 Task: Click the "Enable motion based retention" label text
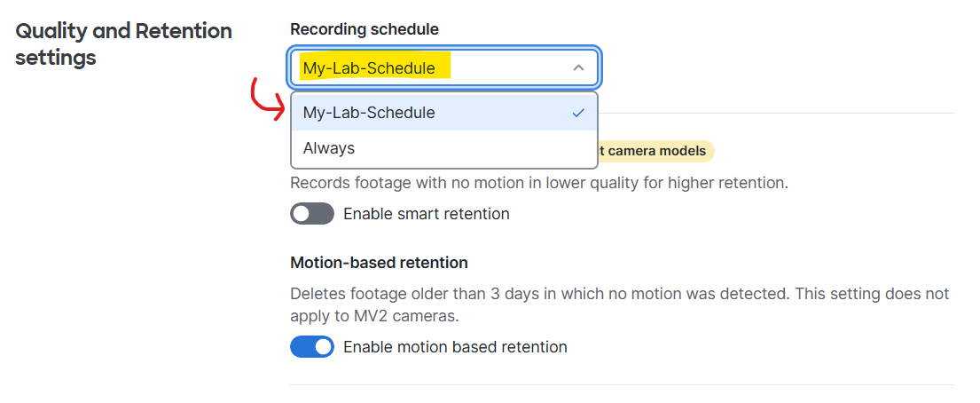[456, 347]
